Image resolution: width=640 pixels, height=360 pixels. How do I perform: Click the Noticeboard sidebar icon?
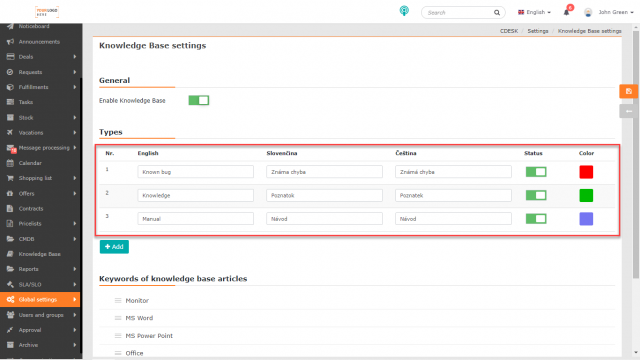[x=10, y=26]
